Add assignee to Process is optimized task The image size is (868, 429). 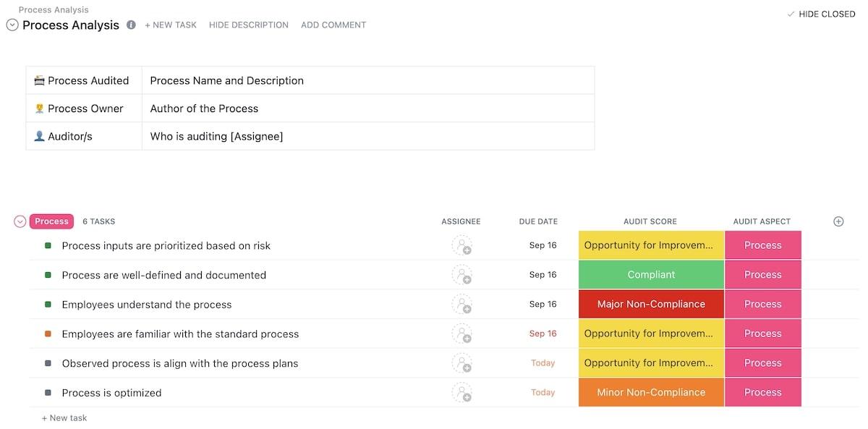(461, 393)
